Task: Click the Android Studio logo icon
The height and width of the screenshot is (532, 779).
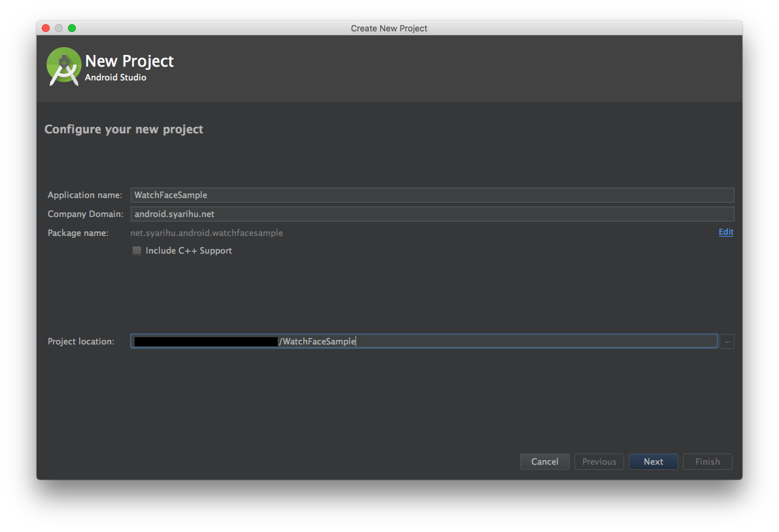Action: point(63,67)
